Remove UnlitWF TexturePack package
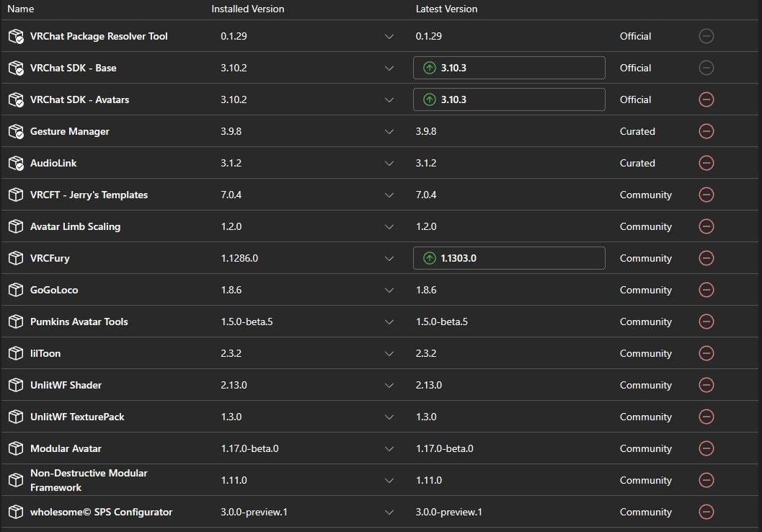 tap(706, 417)
